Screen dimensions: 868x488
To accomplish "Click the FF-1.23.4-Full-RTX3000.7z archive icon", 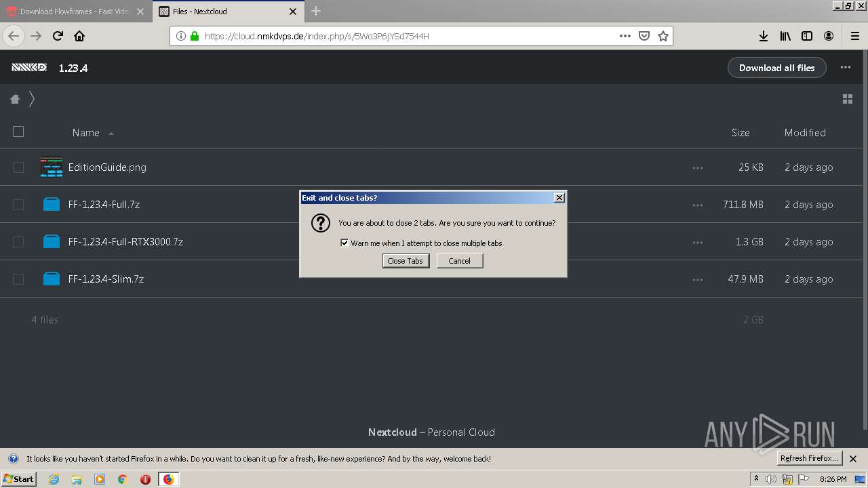I will pyautogui.click(x=52, y=241).
